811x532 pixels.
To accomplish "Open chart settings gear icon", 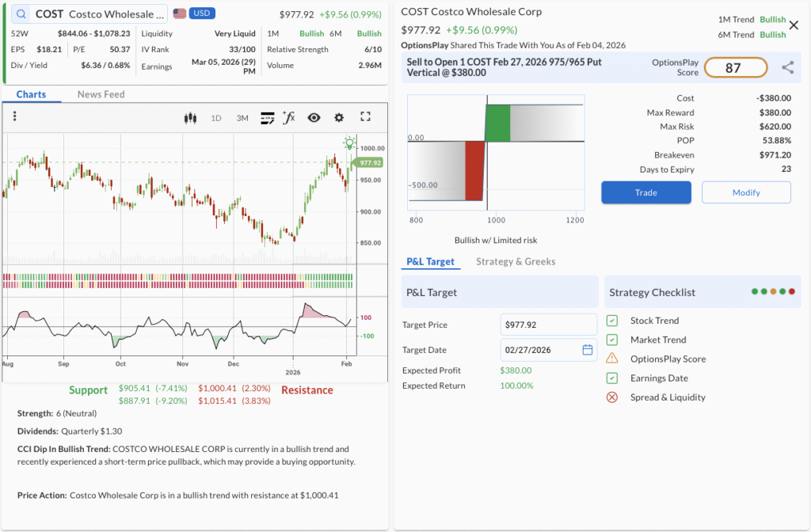I will (x=339, y=118).
